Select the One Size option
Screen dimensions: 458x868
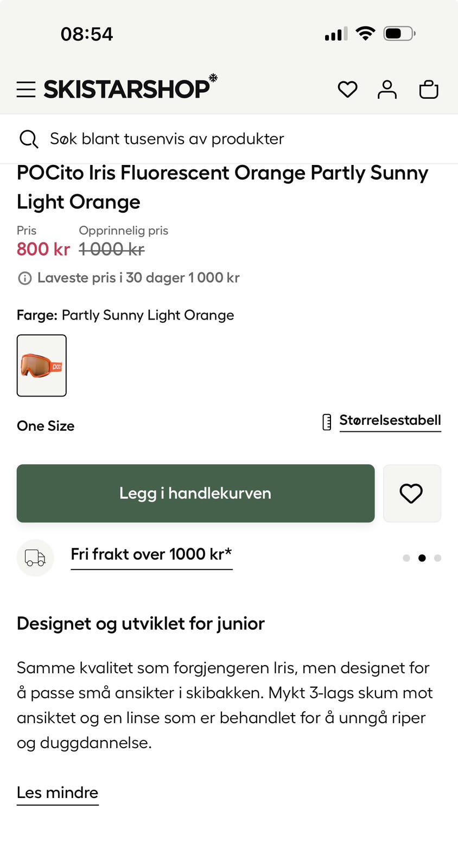coord(46,426)
